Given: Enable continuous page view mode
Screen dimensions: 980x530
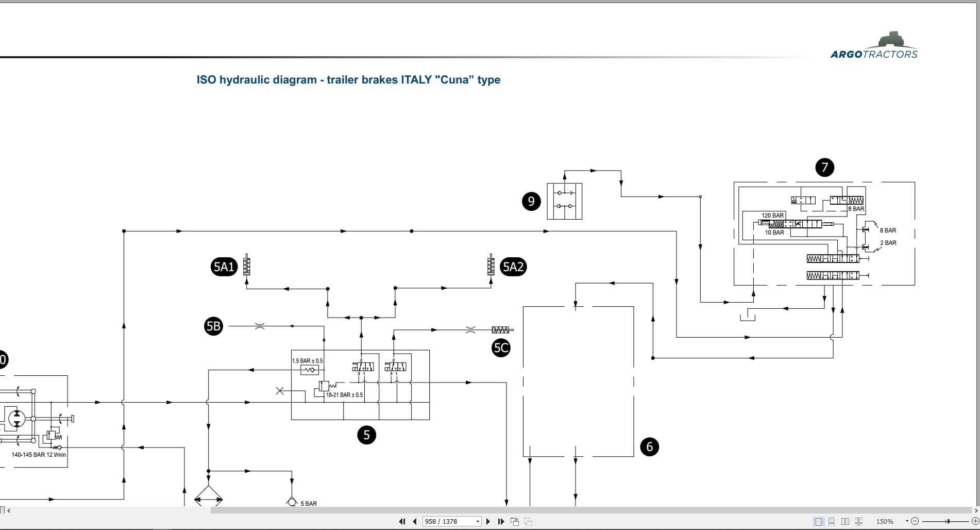Looking at the screenshot, I should (x=832, y=522).
